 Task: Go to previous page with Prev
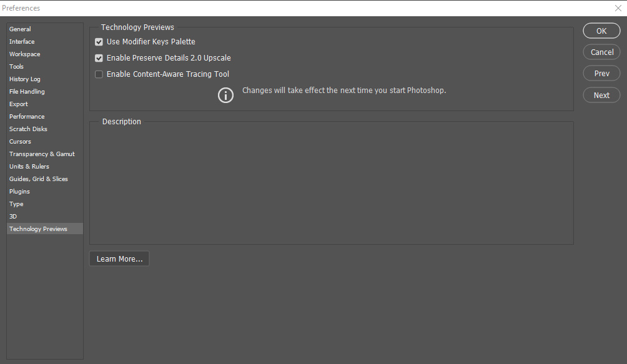click(x=601, y=74)
